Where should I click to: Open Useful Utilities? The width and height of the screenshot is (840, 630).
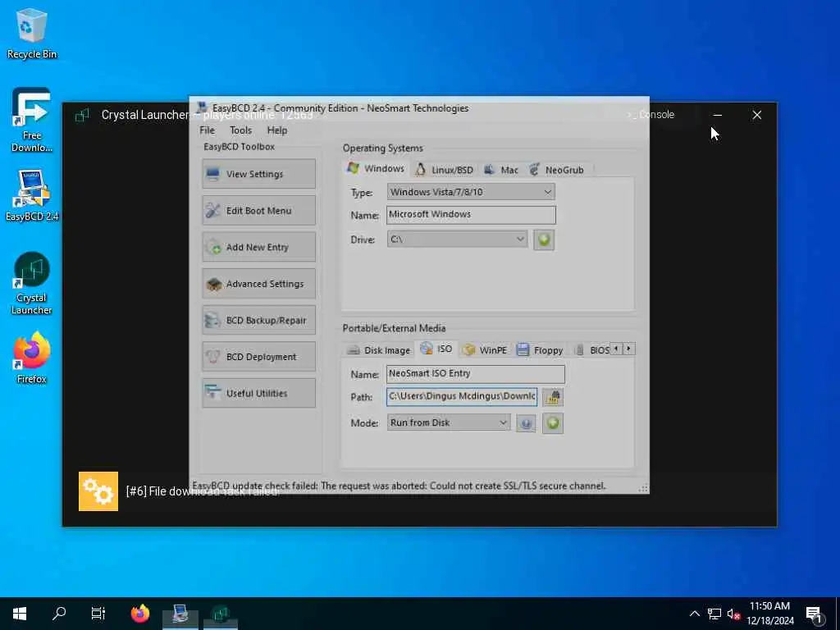258,393
